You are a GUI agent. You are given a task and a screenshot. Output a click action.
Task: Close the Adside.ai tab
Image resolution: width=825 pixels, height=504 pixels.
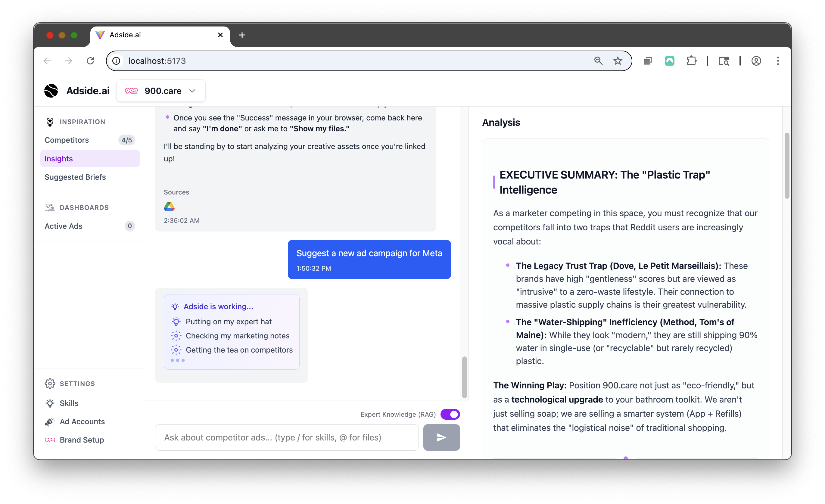point(220,35)
